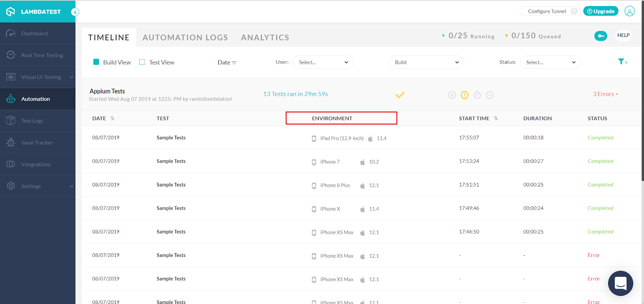Click the cancelled cross-circle status icon

[x=452, y=95]
